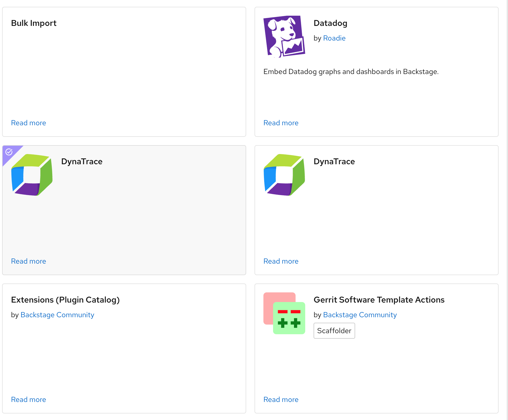Follow the Roadie author link

[334, 38]
